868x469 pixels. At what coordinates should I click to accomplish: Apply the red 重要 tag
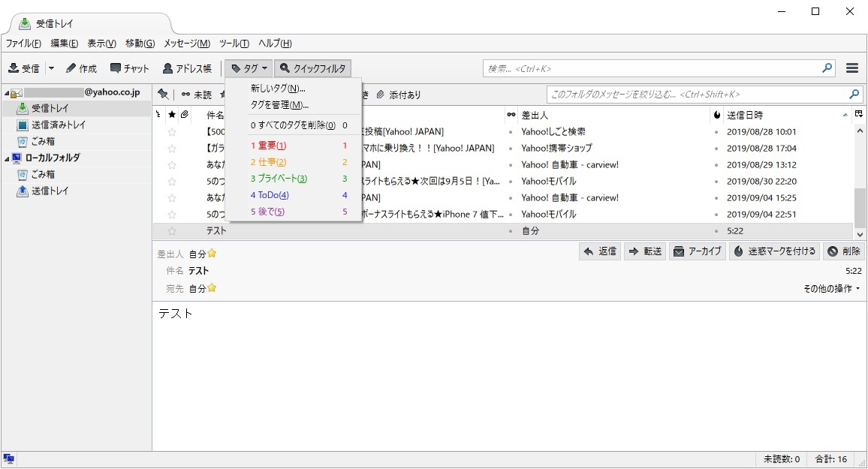(x=269, y=146)
